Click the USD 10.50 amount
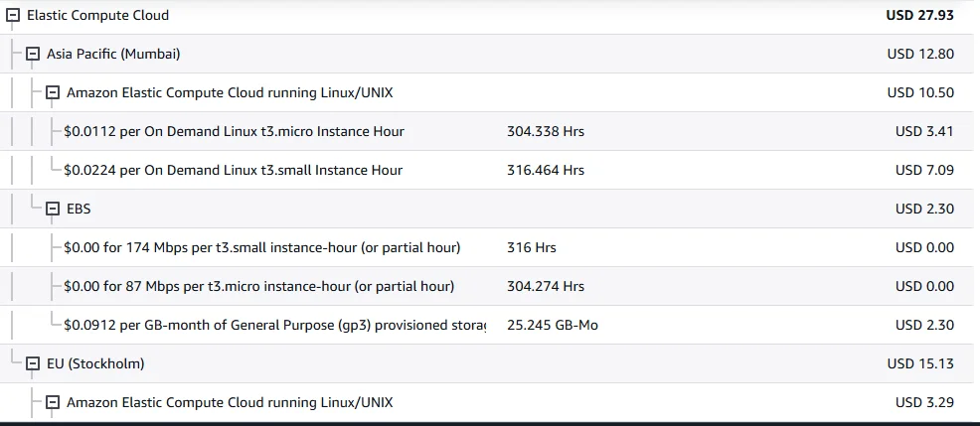The height and width of the screenshot is (426, 980). [920, 93]
